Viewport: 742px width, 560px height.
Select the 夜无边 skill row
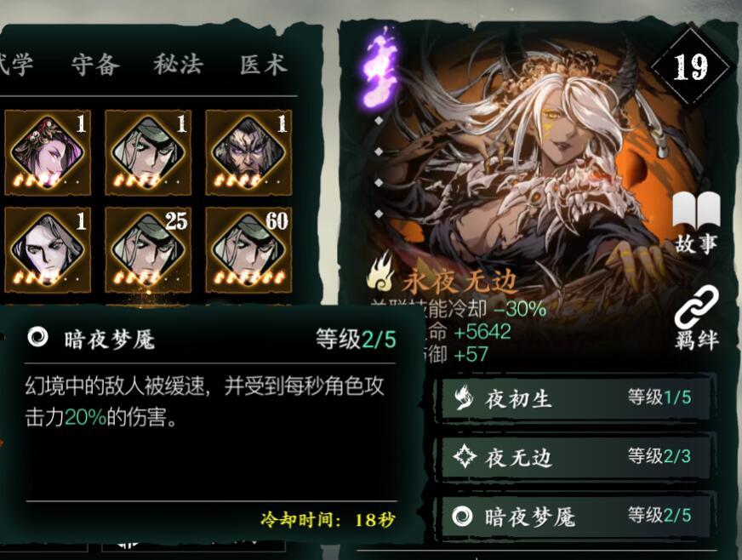576,456
